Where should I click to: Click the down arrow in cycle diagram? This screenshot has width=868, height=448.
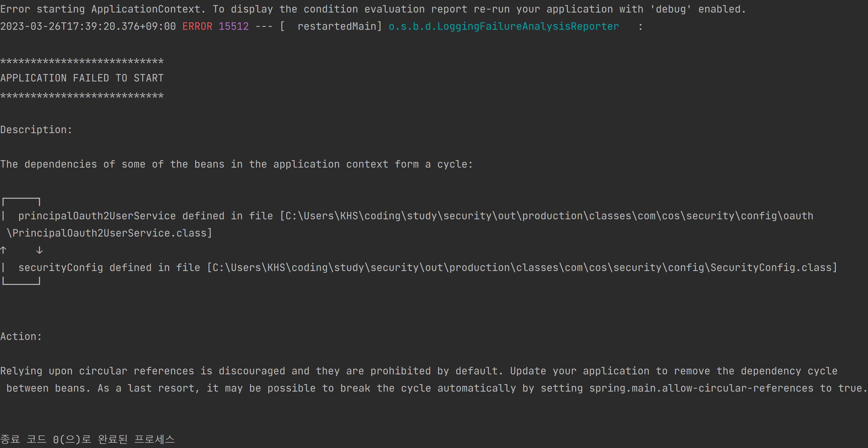(x=39, y=250)
